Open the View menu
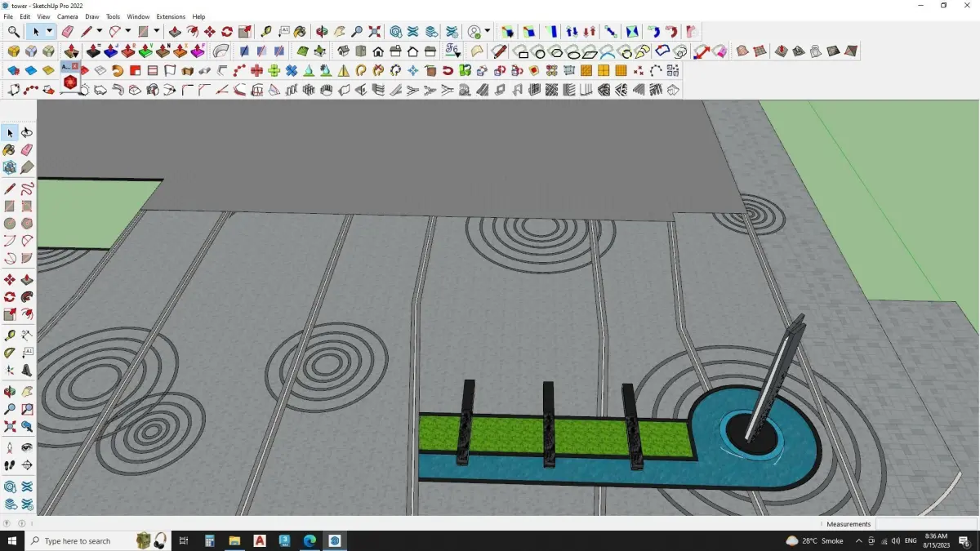This screenshot has height=551, width=980. (x=43, y=16)
